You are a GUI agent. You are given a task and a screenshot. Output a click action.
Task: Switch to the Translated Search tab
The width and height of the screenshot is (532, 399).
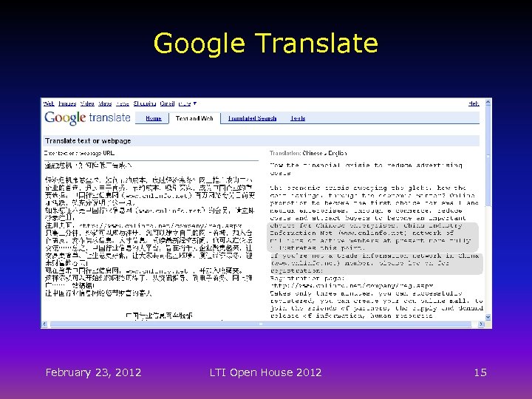(x=252, y=118)
